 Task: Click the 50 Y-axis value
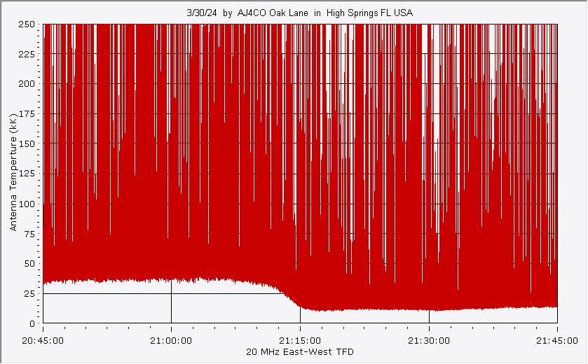29,264
